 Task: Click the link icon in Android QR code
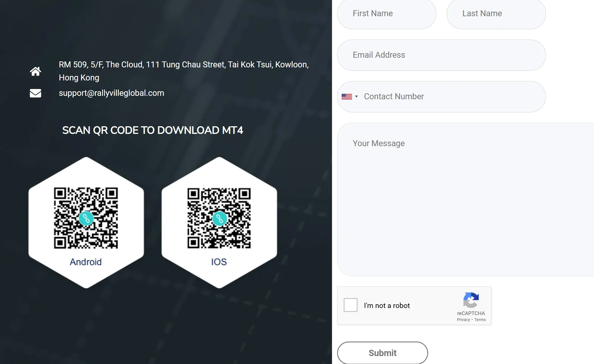[86, 218]
